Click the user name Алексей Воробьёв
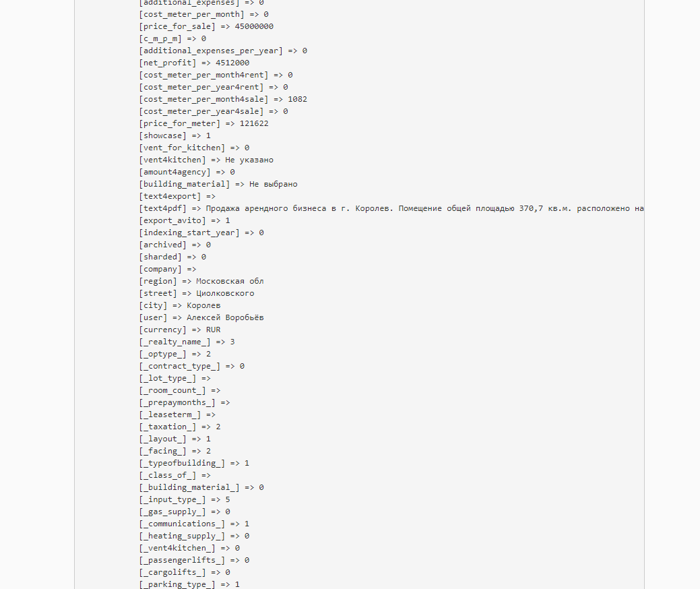700x589 pixels. pos(225,317)
